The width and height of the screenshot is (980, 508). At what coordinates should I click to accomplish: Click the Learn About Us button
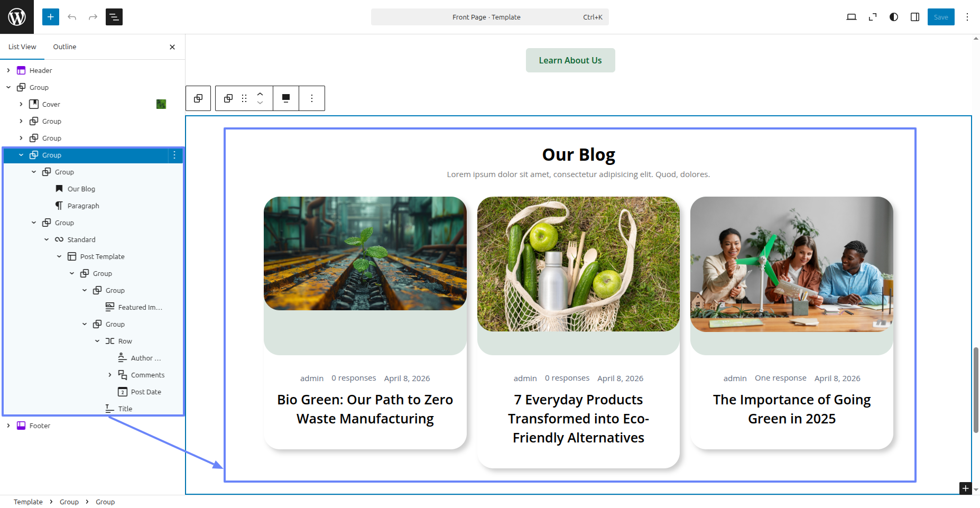pyautogui.click(x=570, y=60)
